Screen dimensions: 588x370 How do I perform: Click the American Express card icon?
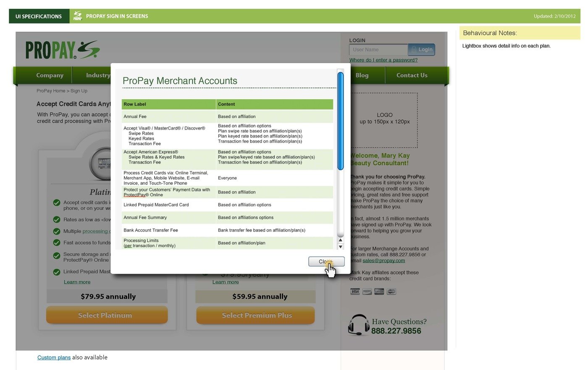pyautogui.click(x=379, y=291)
